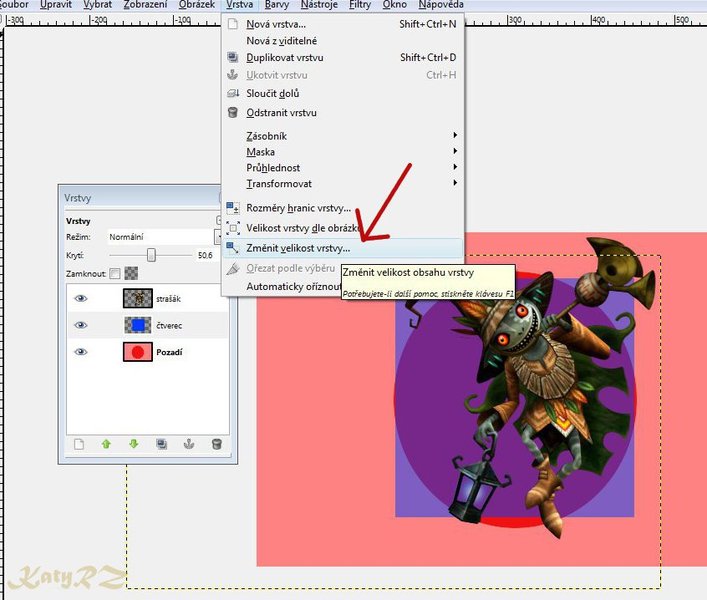Screen dimensions: 707x600
Task: Click duplicate layer icon in Vrstvy panel
Action: pyautogui.click(x=161, y=444)
